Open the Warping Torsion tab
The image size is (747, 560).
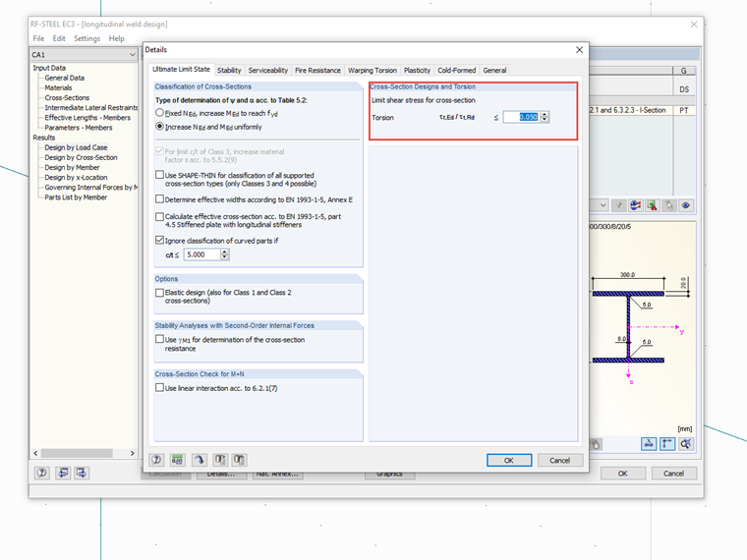[373, 71]
